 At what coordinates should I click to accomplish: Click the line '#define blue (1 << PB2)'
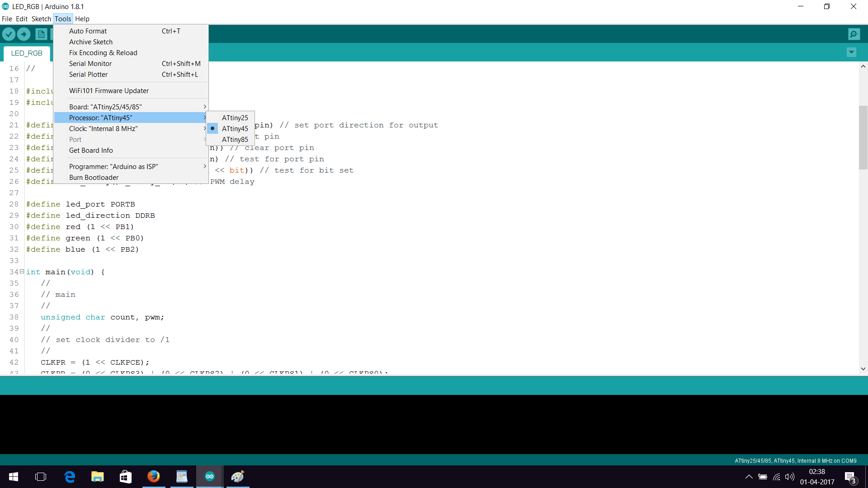coord(82,249)
